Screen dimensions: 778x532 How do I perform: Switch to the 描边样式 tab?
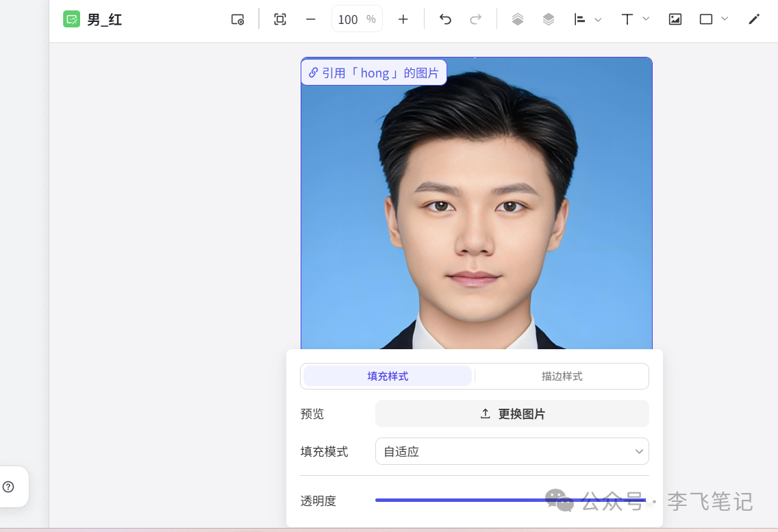561,376
